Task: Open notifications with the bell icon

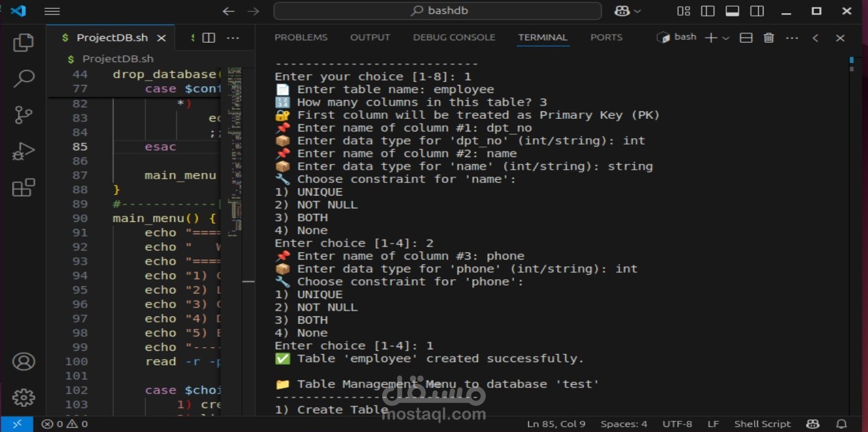Action: (x=841, y=424)
